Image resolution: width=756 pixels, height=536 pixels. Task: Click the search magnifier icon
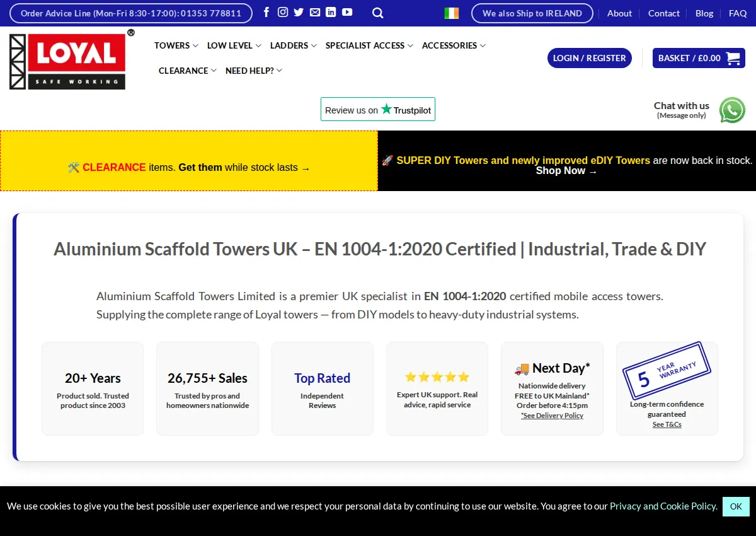[x=378, y=13]
